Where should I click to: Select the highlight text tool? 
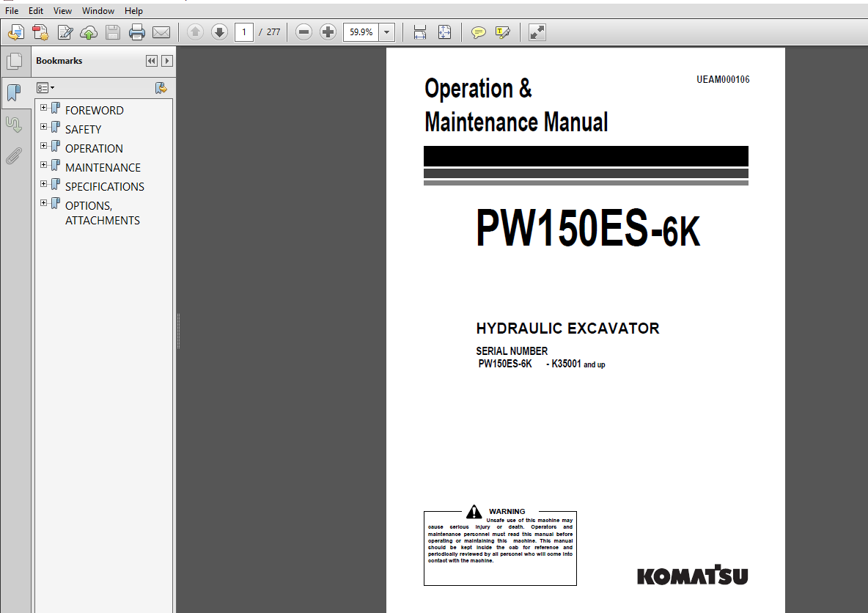pos(503,33)
